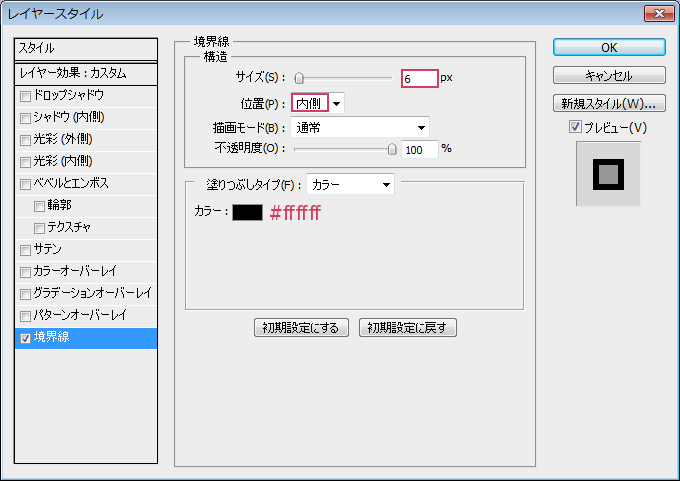Screen dimensions: 680x481
Task: Open the black カラー swatch
Action: coord(248,213)
